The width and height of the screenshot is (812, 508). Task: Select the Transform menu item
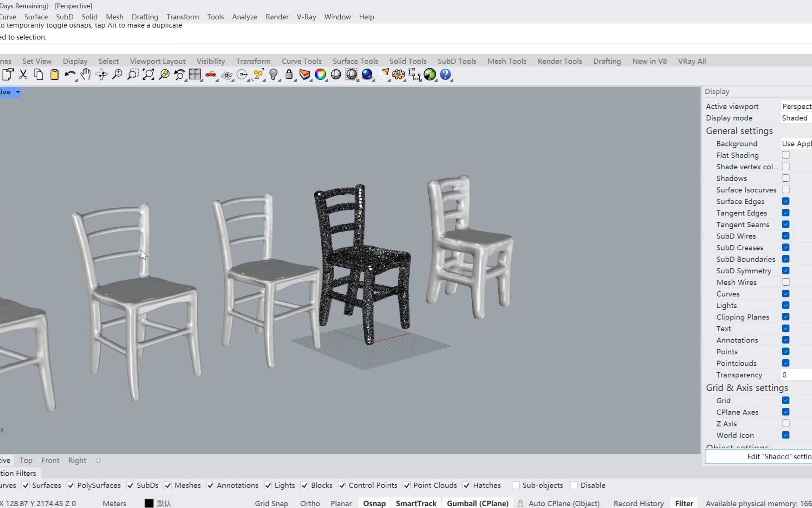pos(182,16)
